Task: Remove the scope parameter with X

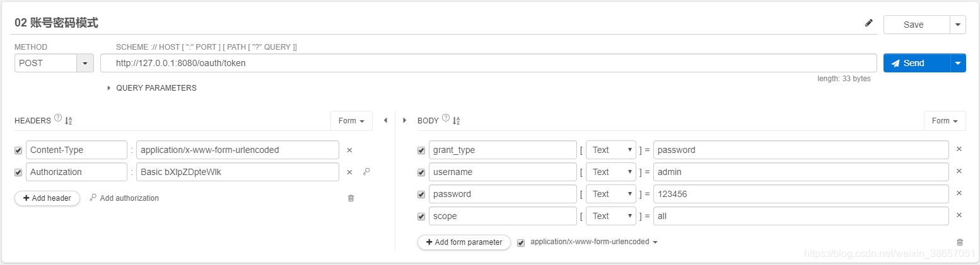Action: (x=959, y=215)
